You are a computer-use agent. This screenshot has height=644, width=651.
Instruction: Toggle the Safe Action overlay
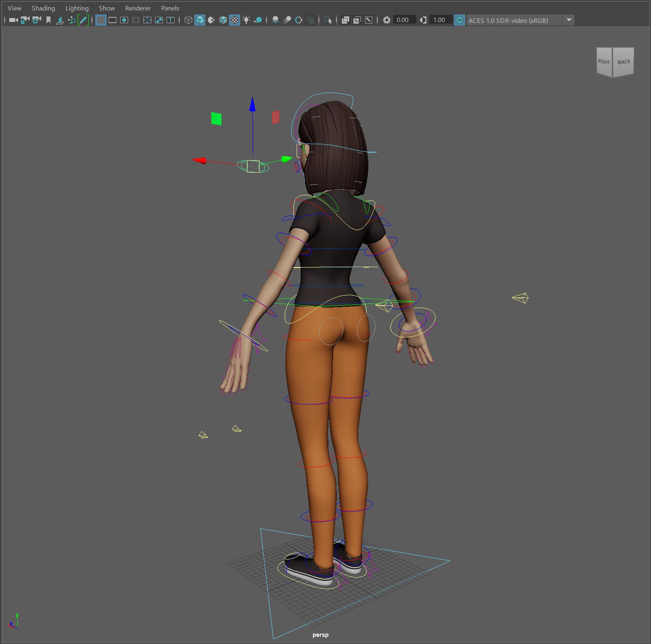click(159, 20)
